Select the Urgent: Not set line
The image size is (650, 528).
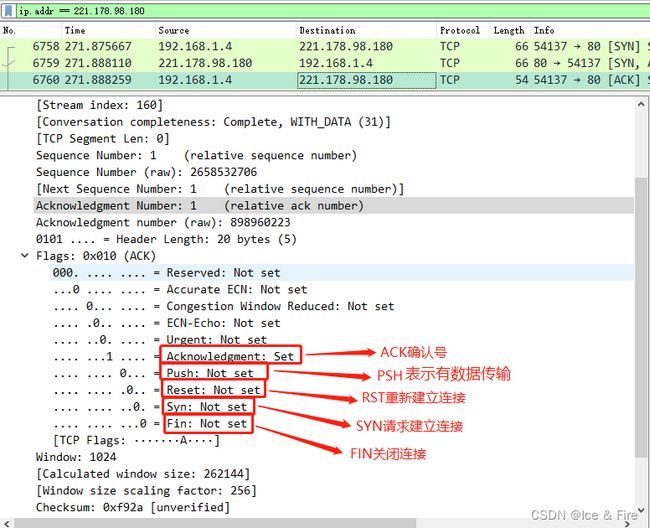(160, 340)
